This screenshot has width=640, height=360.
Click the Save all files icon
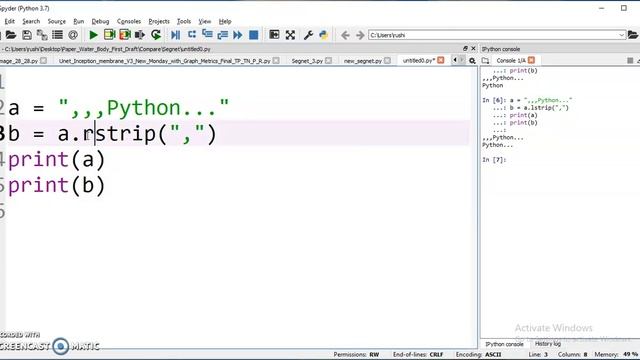tap(42, 35)
